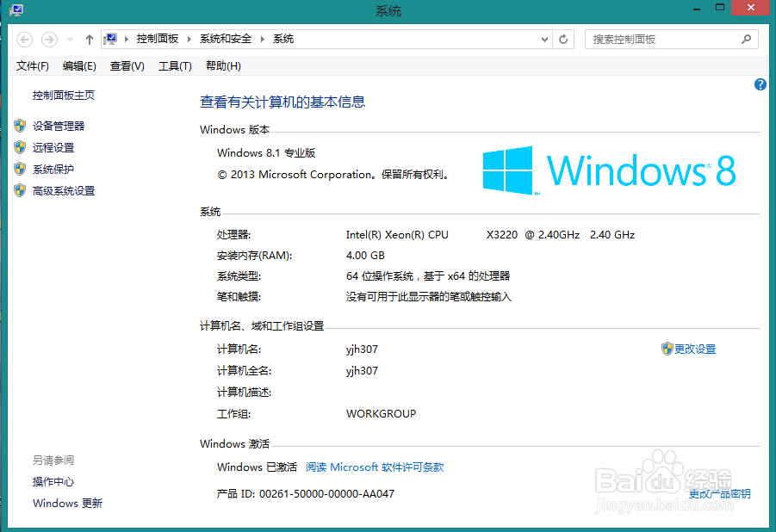Click shield icon next to 系统保护

(x=20, y=169)
